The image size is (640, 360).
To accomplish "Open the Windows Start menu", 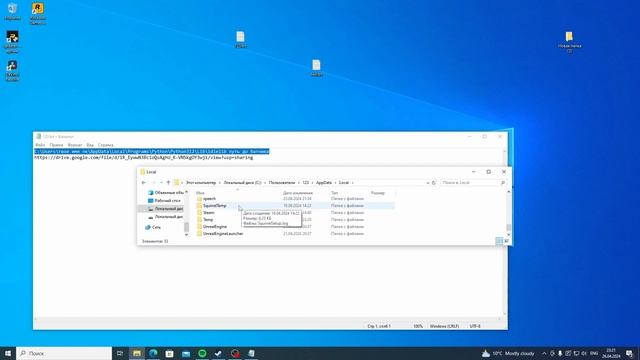I will [x=8, y=353].
